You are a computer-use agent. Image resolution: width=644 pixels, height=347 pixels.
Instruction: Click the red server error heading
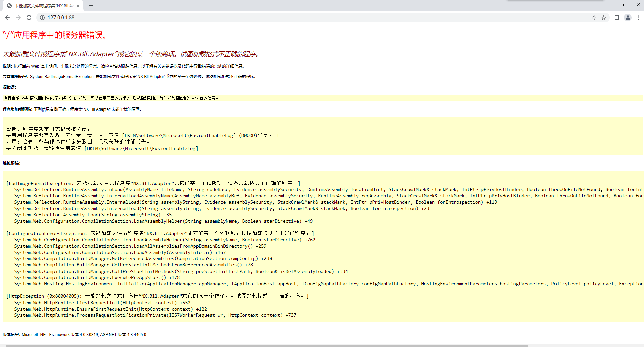point(55,35)
